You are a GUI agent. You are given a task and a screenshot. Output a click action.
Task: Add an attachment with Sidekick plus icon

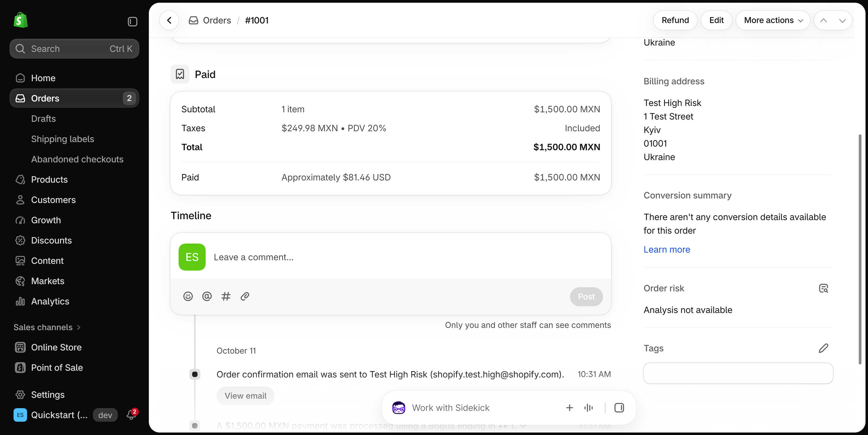tap(569, 408)
